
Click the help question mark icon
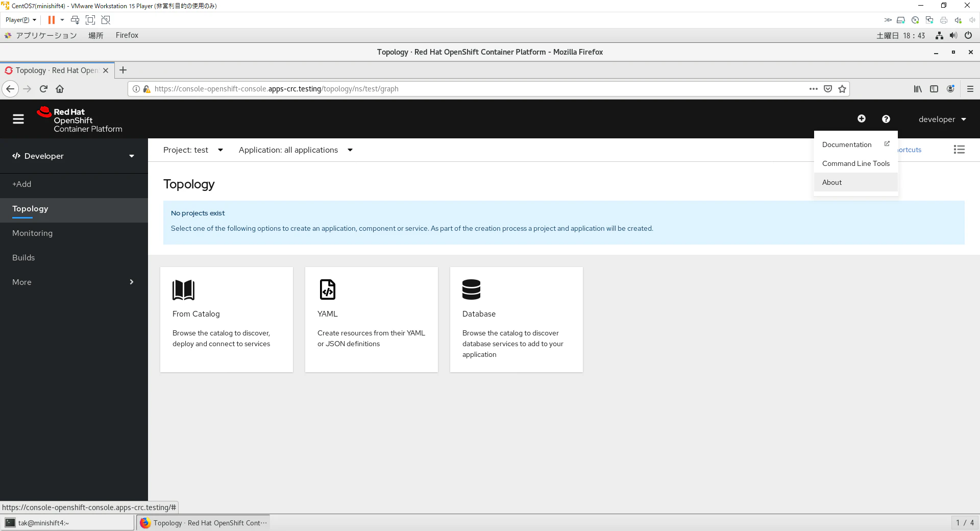(x=886, y=119)
